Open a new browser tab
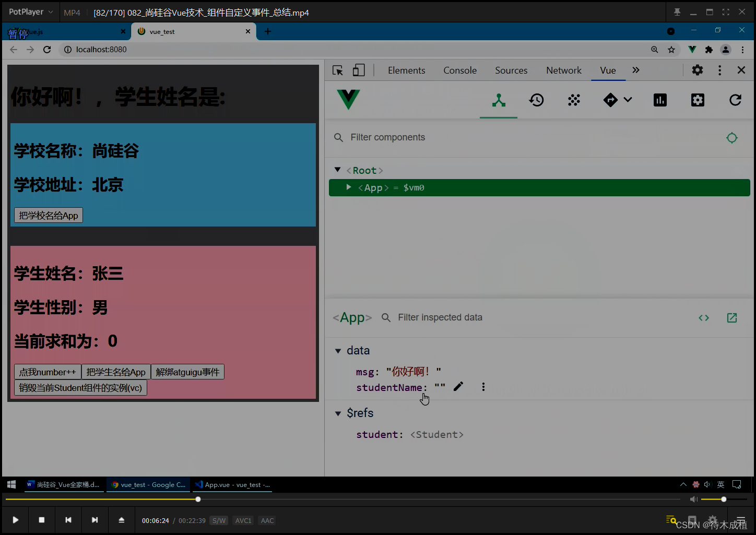756x535 pixels. coord(268,31)
